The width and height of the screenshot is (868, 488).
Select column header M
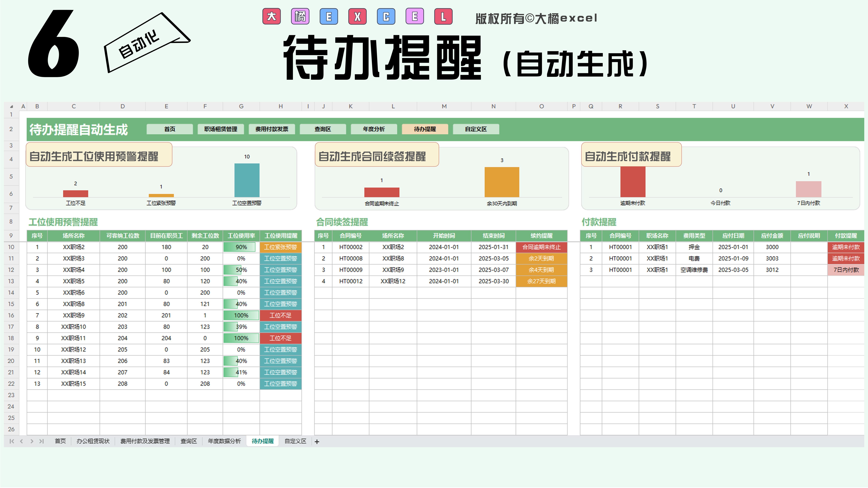click(x=444, y=106)
